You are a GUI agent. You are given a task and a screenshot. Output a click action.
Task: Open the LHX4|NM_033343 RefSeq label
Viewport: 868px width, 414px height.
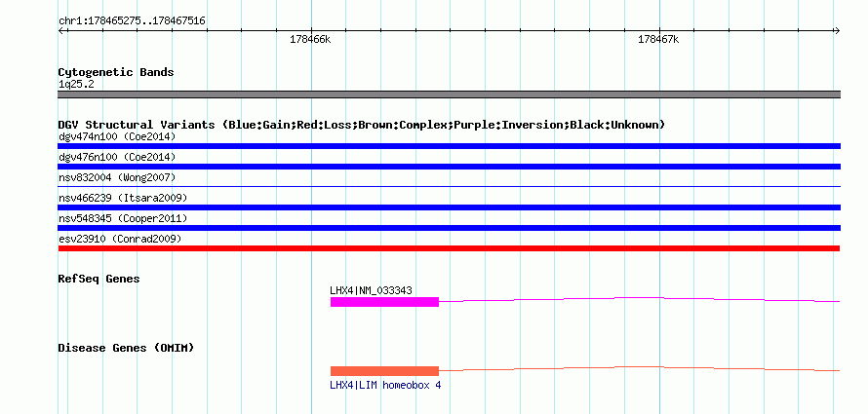(x=371, y=290)
